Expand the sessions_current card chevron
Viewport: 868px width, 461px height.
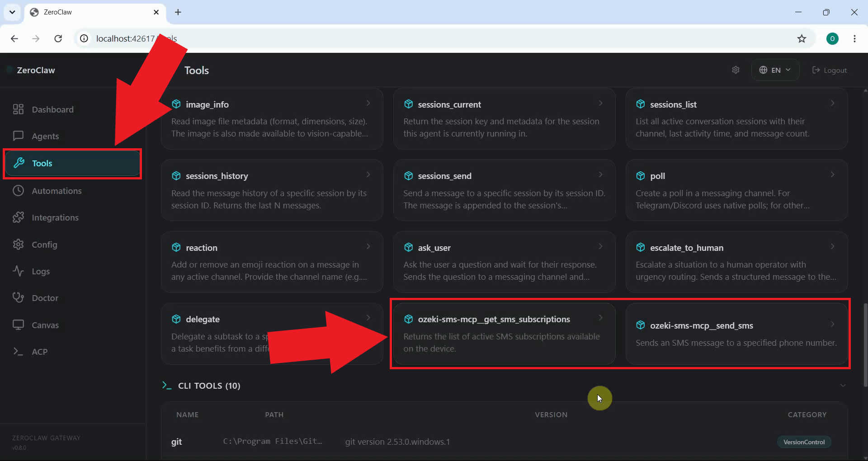coord(600,103)
